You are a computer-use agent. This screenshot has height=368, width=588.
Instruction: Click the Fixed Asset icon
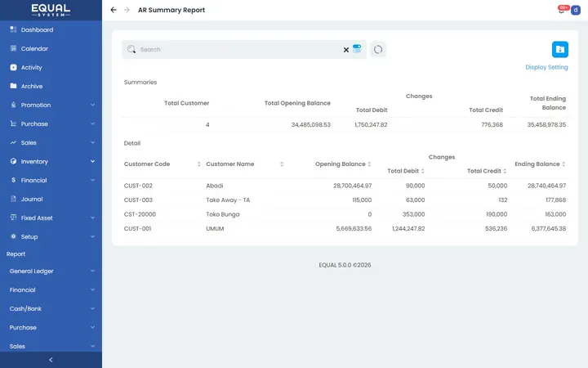coord(14,218)
